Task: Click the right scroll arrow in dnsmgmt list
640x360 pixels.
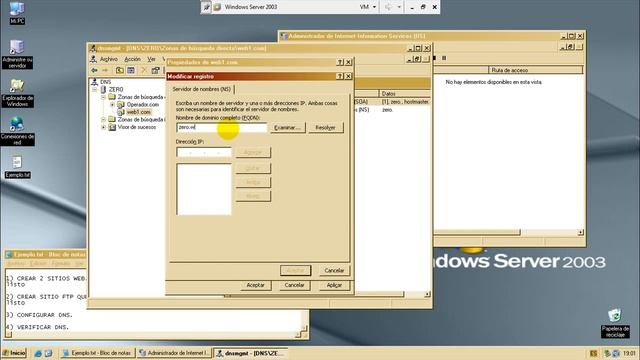Action: point(427,294)
